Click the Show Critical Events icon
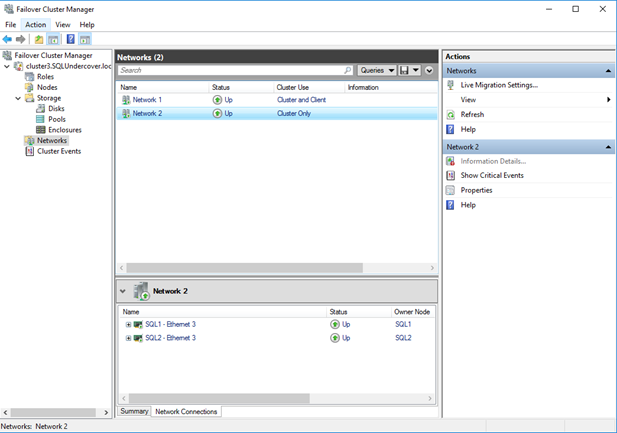Screen dimensions: 617x433 (451, 175)
